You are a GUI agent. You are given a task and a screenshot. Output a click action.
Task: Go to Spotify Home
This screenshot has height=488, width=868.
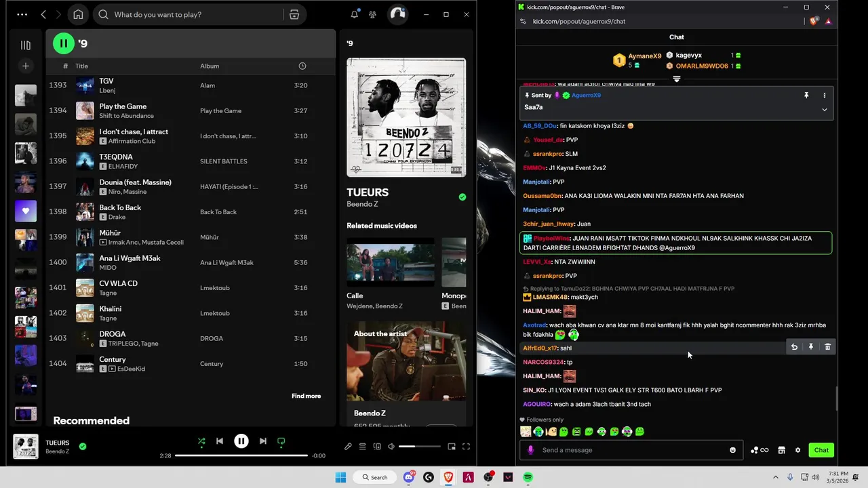pyautogui.click(x=78, y=14)
